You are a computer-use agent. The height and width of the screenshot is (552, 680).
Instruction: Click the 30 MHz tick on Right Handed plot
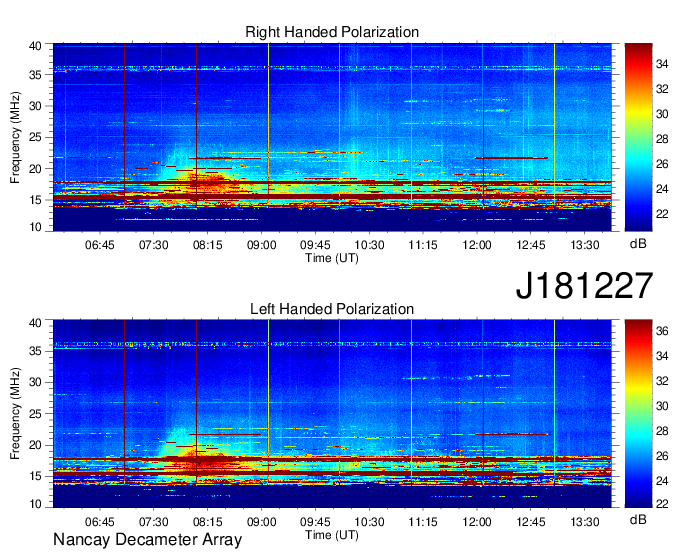pyautogui.click(x=35, y=106)
